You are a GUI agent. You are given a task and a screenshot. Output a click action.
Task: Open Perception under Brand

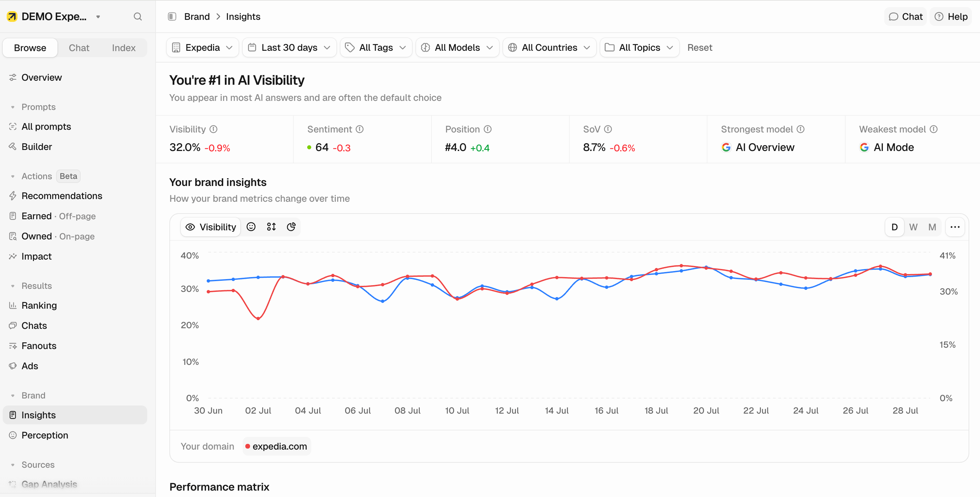click(x=75, y=435)
